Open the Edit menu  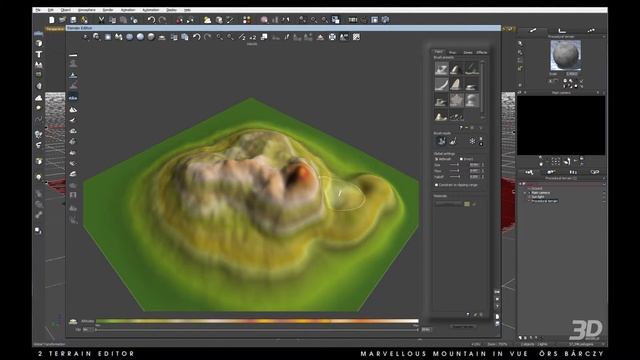click(x=51, y=10)
